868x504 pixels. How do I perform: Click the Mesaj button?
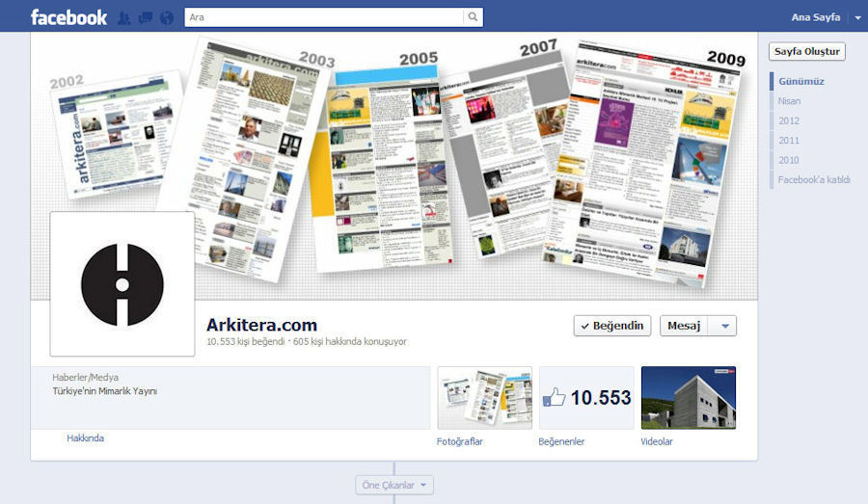tap(684, 326)
